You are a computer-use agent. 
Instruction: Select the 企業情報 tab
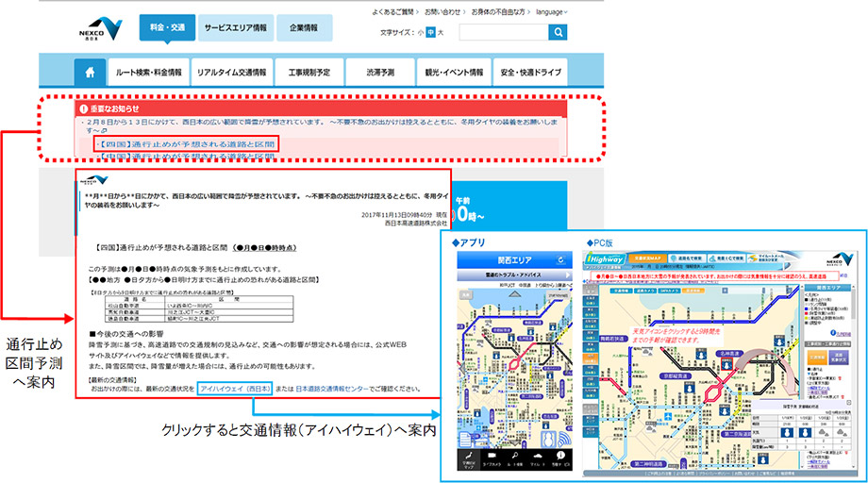click(304, 27)
